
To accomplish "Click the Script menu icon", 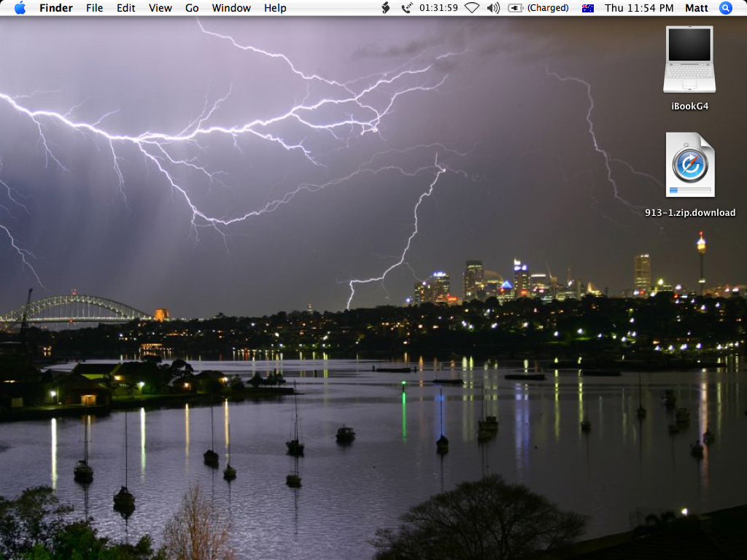I will [x=386, y=7].
